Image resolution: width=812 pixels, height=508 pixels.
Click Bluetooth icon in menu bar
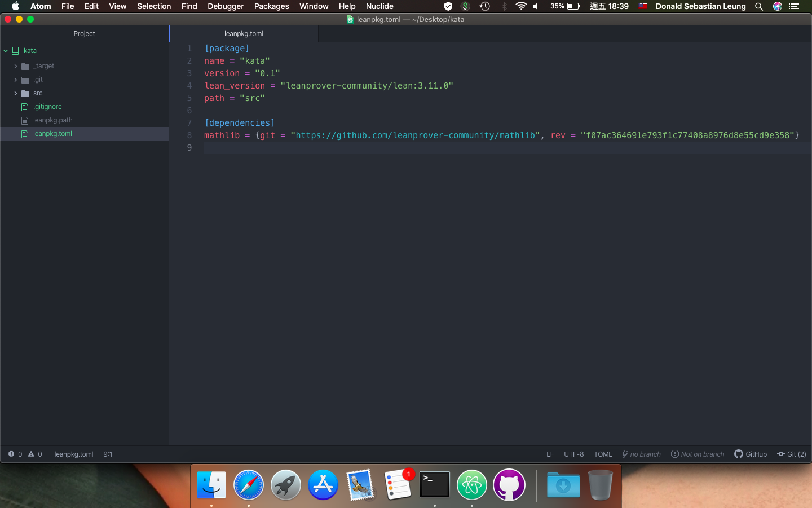coord(504,6)
